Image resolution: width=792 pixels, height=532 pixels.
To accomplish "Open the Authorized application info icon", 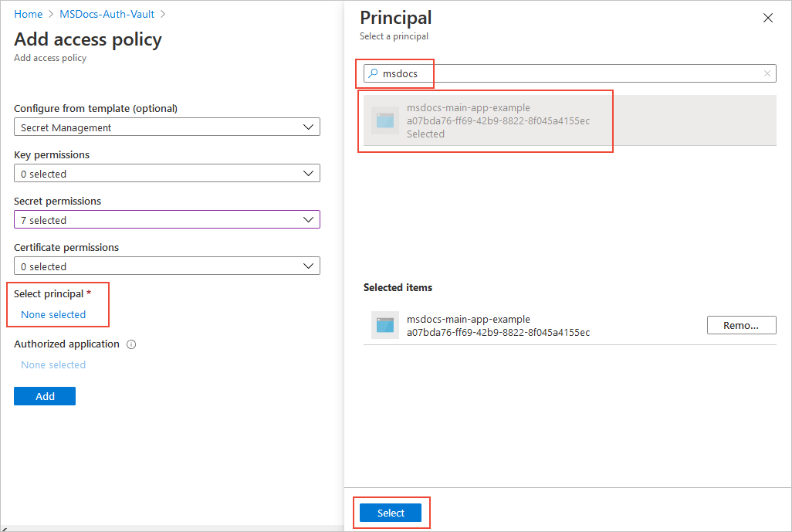I will [131, 344].
